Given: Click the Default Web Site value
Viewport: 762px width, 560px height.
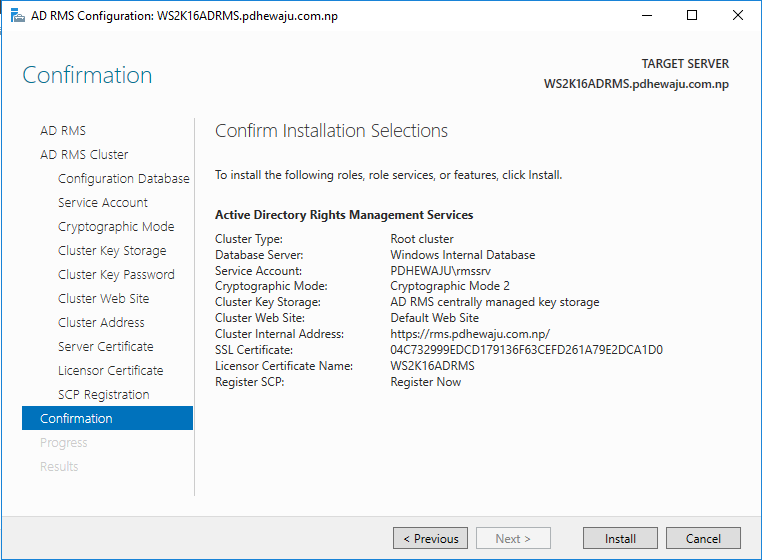Looking at the screenshot, I should pos(434,318).
